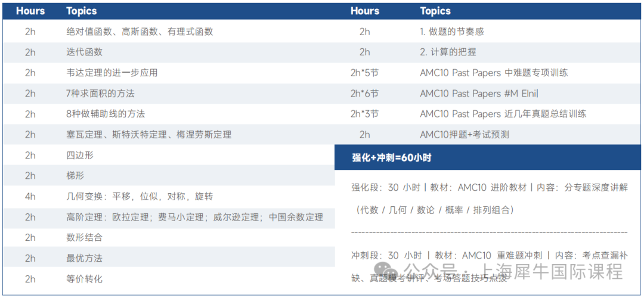
Task: Click the 2h cell beside 做题的节奏感
Action: point(365,32)
